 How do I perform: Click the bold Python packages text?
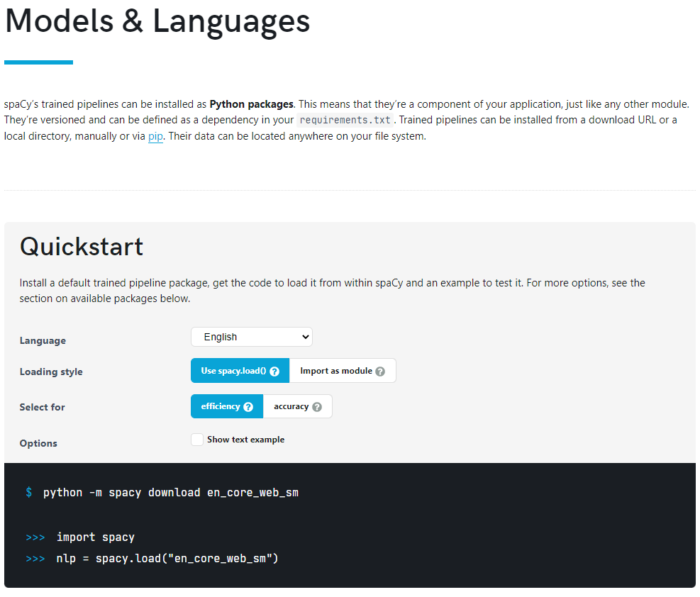tap(251, 104)
